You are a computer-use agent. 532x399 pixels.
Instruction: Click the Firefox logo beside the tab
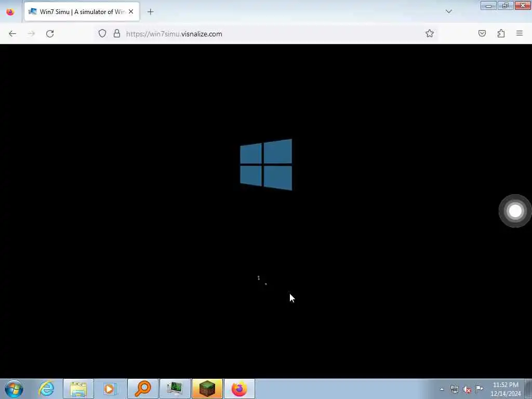(10, 11)
